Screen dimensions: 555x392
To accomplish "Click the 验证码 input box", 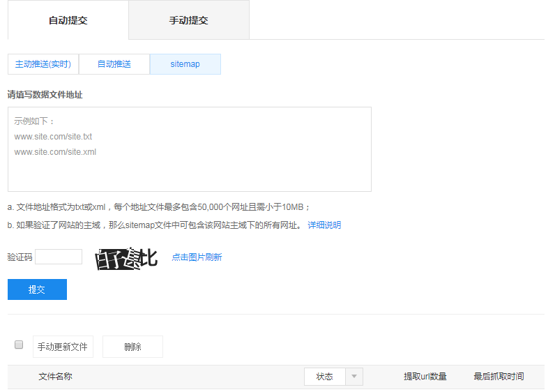I will 59,257.
